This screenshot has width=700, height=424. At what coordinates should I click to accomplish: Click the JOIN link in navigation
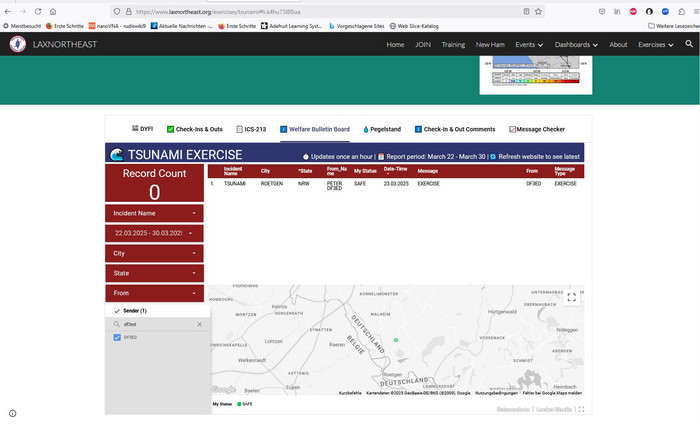coord(423,44)
